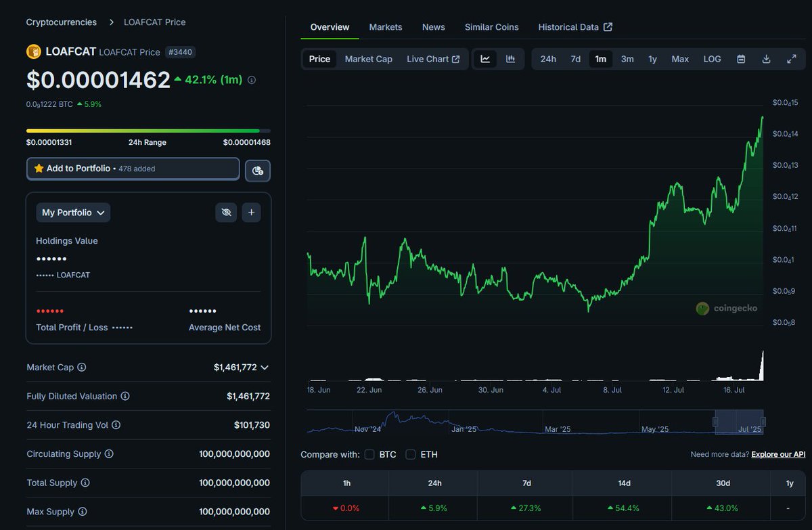Click the 24h 5.9% change cell
This screenshot has width=812, height=530.
(433, 508)
